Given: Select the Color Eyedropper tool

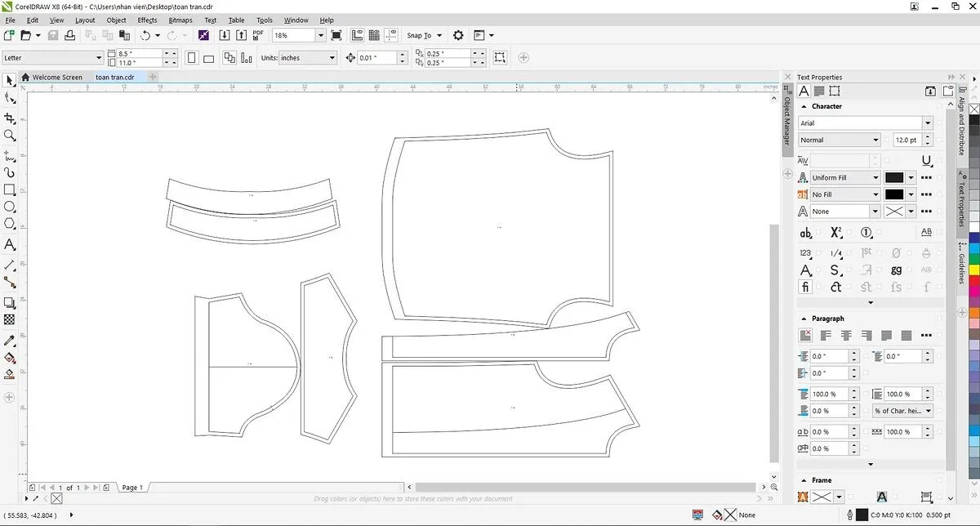Looking at the screenshot, I should [x=10, y=339].
